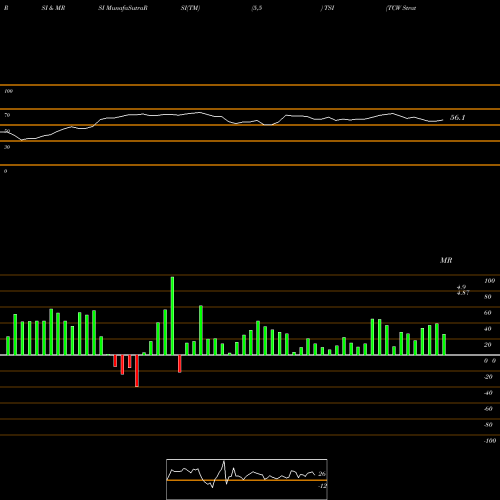Click the last green bar at the right end

click(444, 344)
